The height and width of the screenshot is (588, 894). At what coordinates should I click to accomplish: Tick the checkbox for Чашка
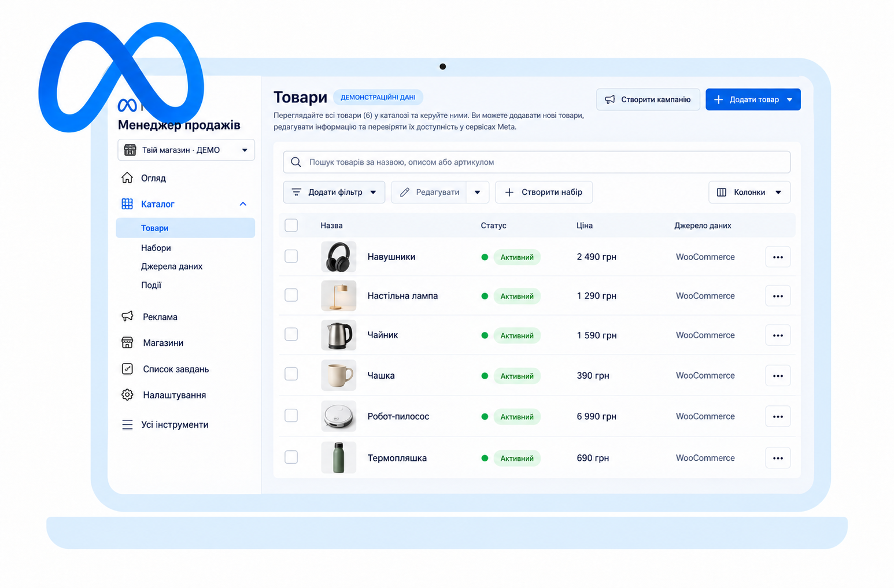(x=291, y=374)
